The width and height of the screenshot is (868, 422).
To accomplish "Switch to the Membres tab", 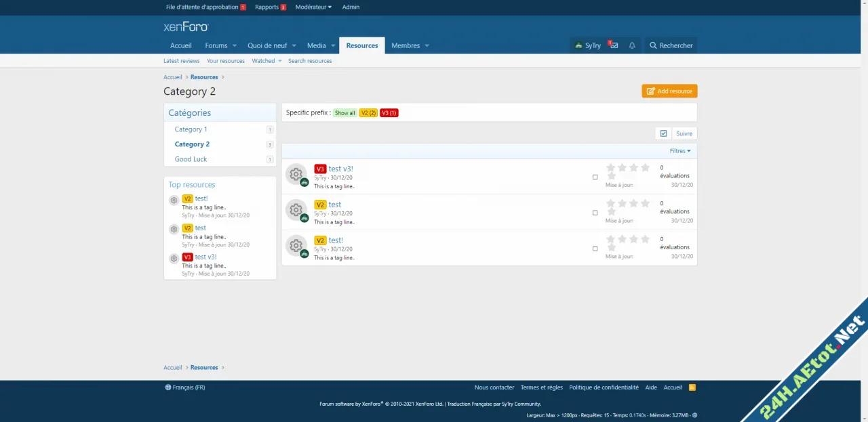I will pos(406,45).
